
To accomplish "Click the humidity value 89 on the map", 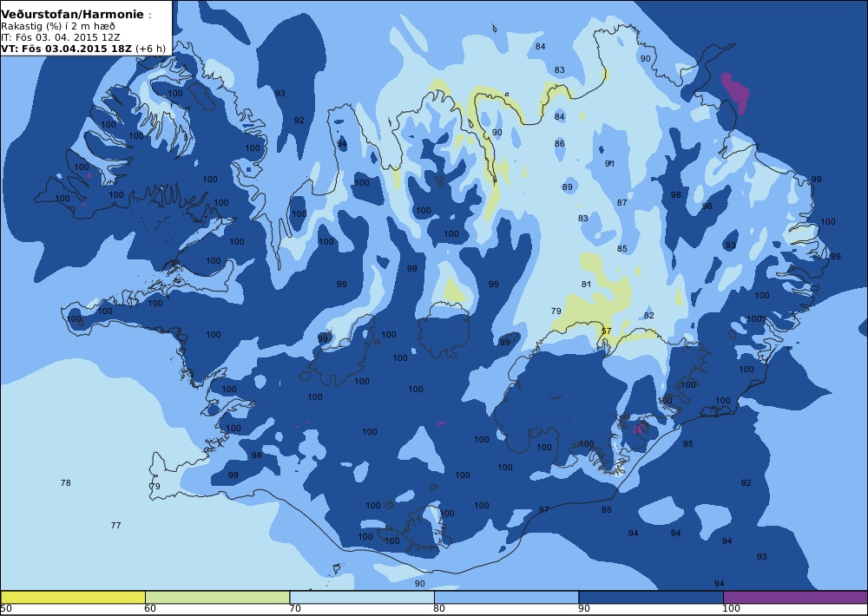I will click(568, 187).
